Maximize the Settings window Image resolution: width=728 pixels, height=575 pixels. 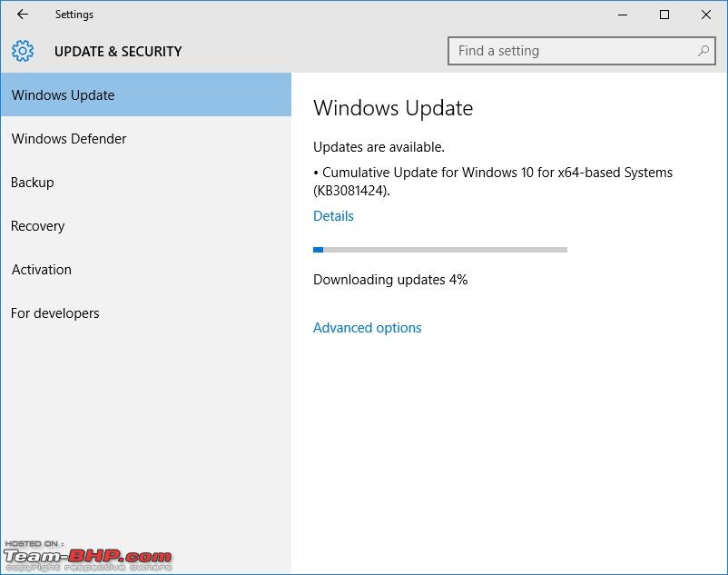tap(664, 15)
